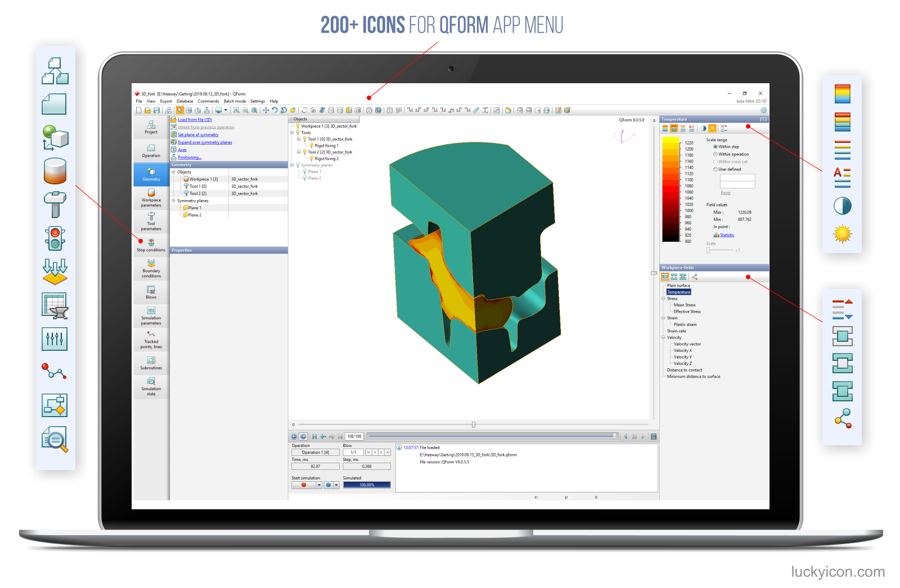Click the simulation step progress slider
Viewport: 900px width, 588px height.
(x=492, y=436)
